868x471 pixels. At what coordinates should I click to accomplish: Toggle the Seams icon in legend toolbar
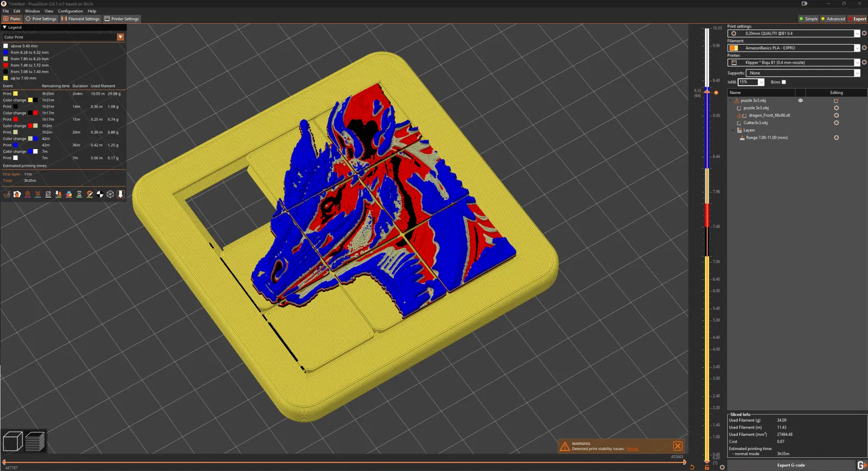(48, 194)
